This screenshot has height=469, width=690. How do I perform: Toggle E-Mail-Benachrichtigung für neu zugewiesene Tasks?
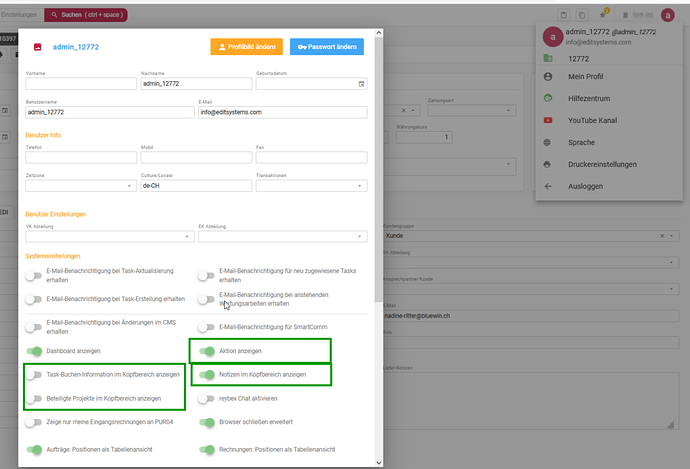[206, 276]
